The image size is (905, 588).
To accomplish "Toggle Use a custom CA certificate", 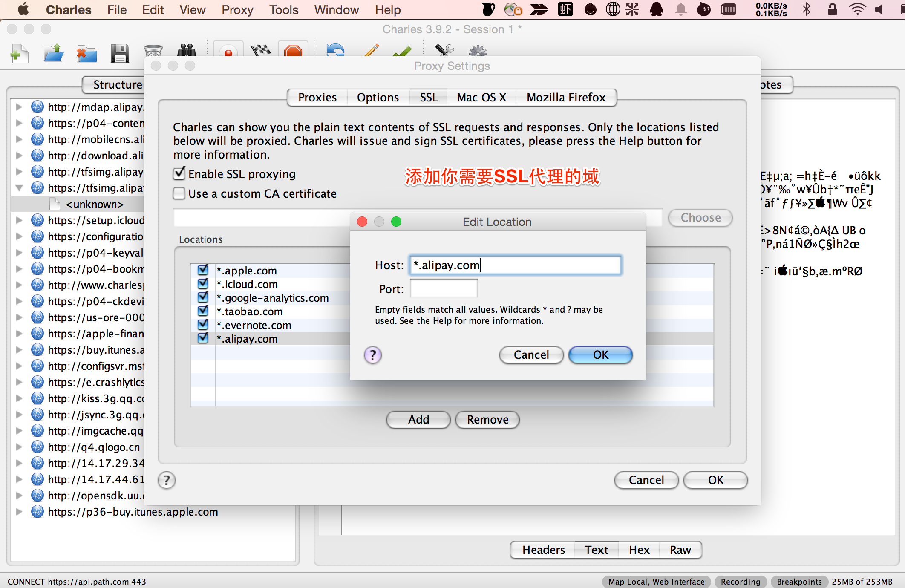I will 179,193.
